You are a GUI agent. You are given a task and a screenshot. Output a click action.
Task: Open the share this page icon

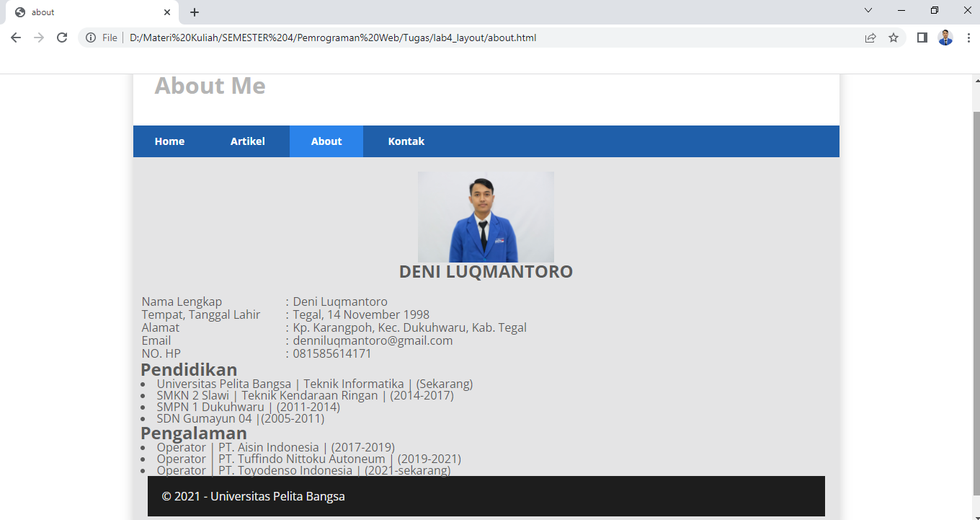pos(870,38)
